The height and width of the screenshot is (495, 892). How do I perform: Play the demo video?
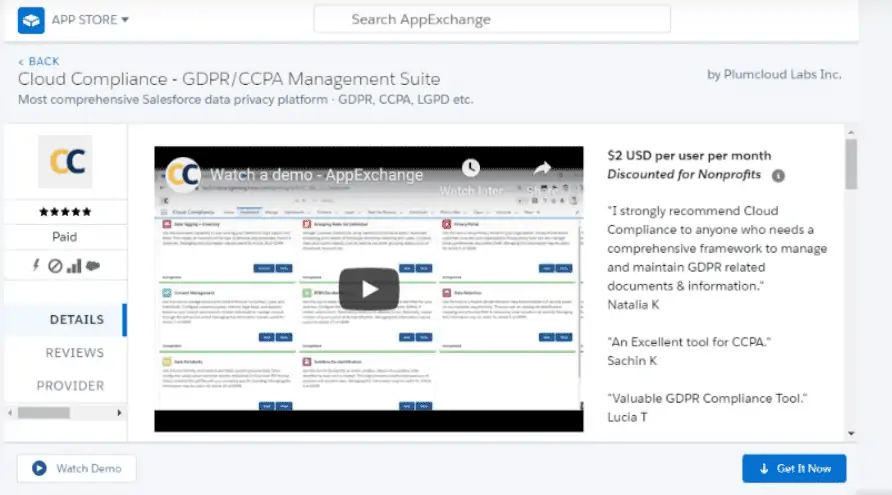click(x=369, y=289)
